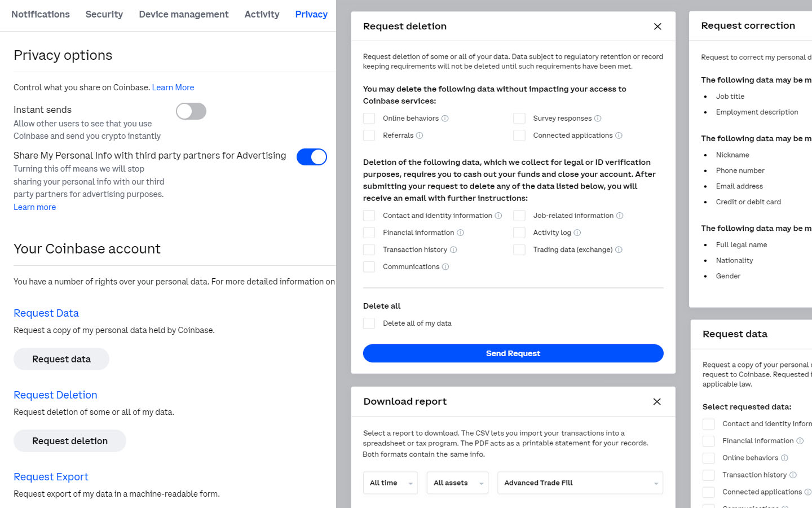Image resolution: width=812 pixels, height=508 pixels.
Task: Close the Request deletion dialog
Action: pos(657,27)
